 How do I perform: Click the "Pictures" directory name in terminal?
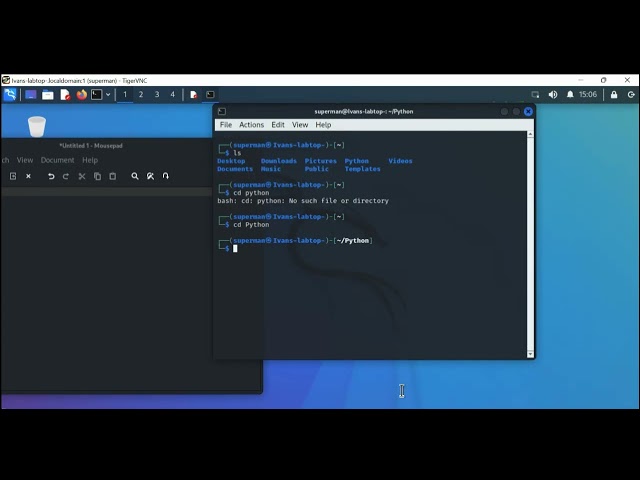click(321, 161)
